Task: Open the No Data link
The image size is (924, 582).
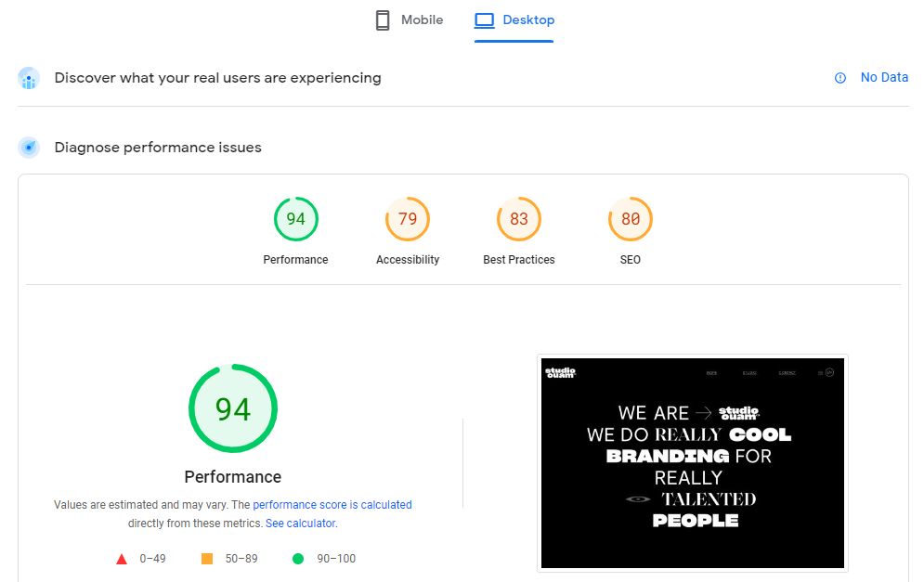Action: click(x=884, y=77)
